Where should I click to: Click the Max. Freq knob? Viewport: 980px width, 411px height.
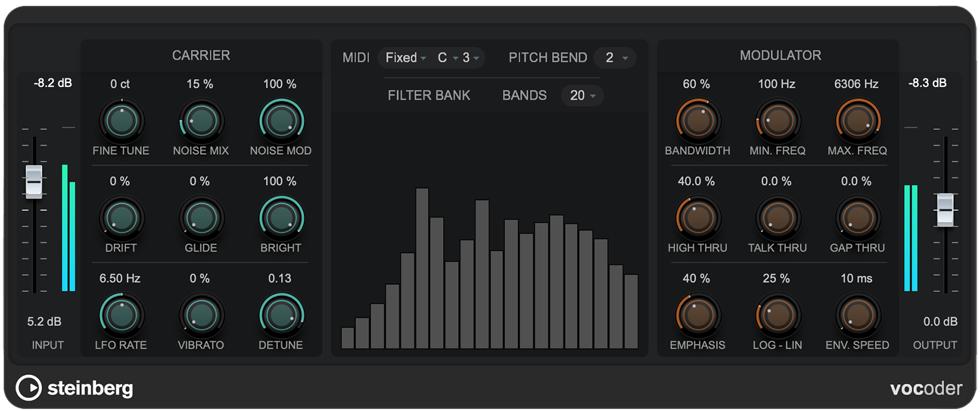click(857, 120)
